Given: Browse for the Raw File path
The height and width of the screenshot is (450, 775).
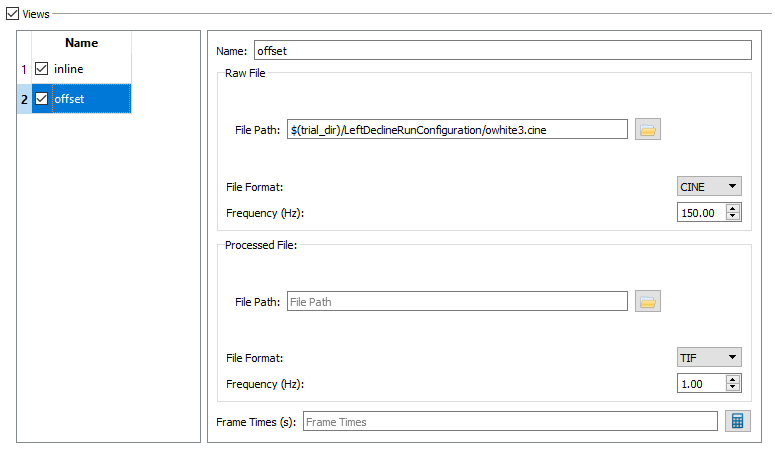Looking at the screenshot, I should [647, 130].
